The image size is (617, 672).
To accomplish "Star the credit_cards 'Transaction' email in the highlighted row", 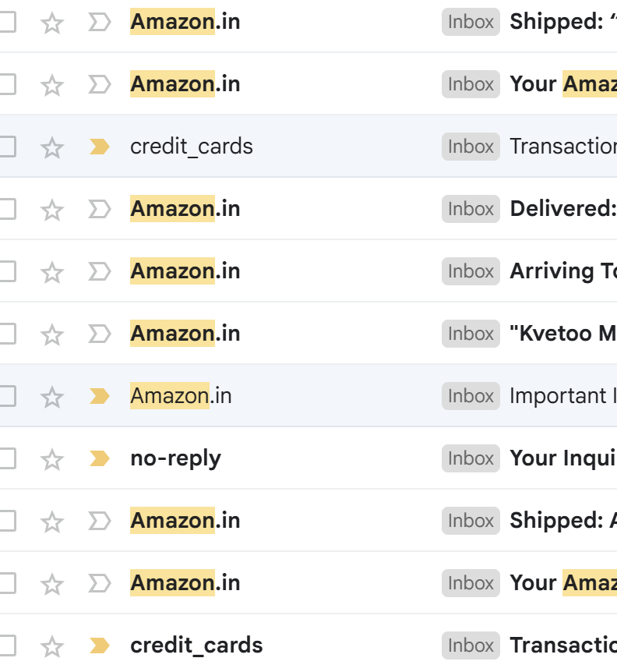I will (x=52, y=147).
